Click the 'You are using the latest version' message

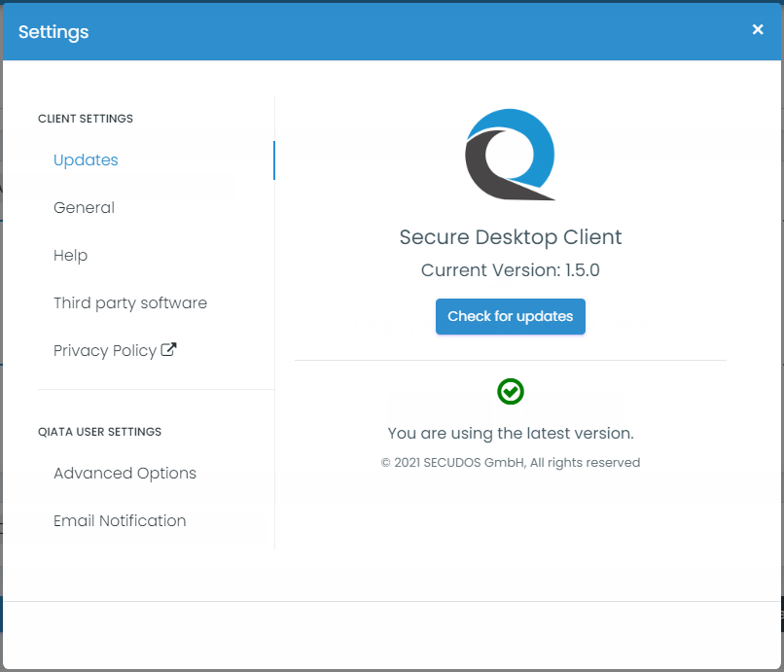pos(511,433)
